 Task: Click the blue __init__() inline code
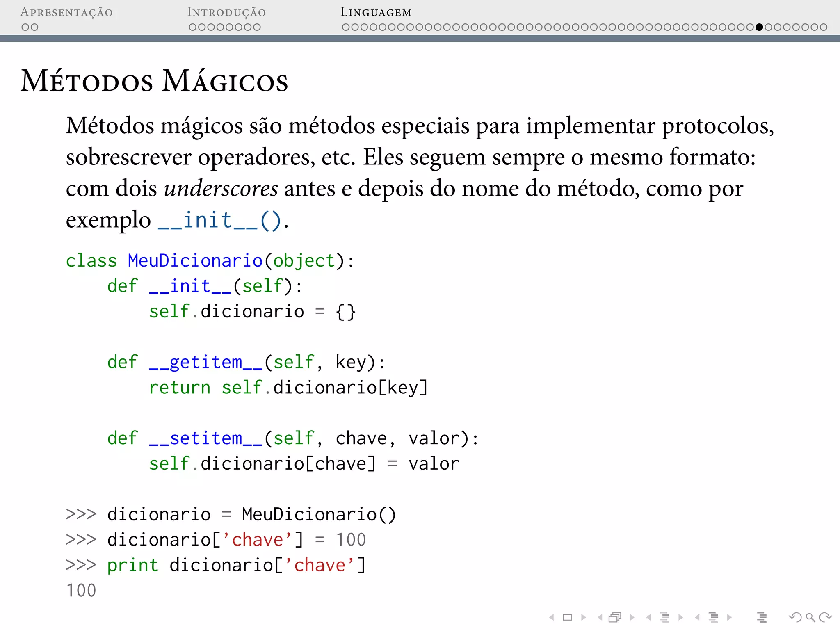click(220, 221)
